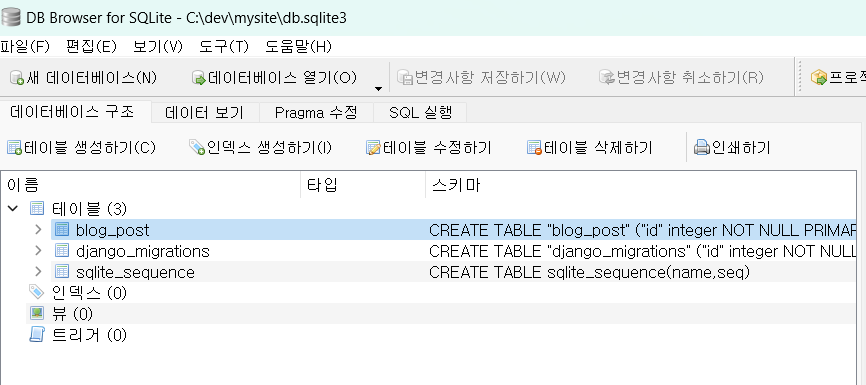
Task: Collapse the 테이블 (3) tree node
Action: 12,208
